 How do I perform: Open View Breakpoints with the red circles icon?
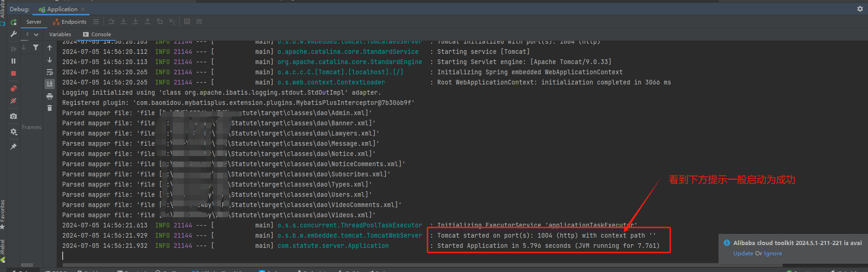coord(13,89)
